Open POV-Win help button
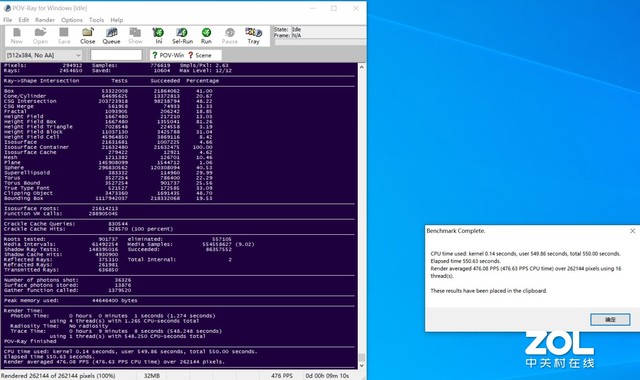The image size is (640, 380). click(x=168, y=55)
